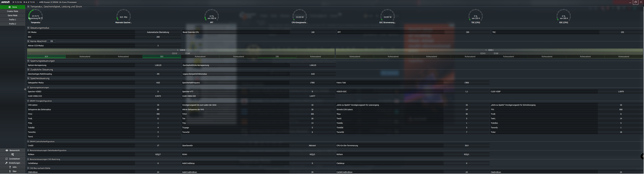The height and width of the screenshot is (174, 644).
Task: Collapse Benutzersteuerungen CAD-Bustiming section
Action: click(x=28, y=159)
